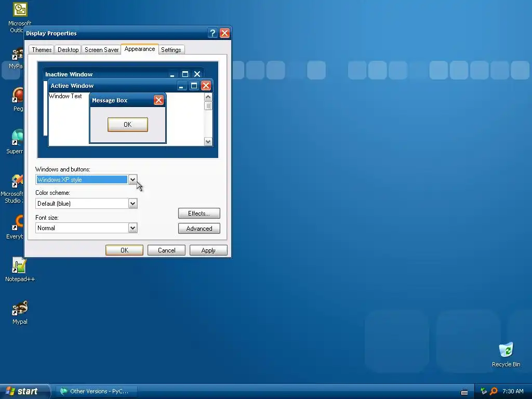The image size is (532, 399).
Task: Close the Display Properties dialog
Action: coord(224,33)
